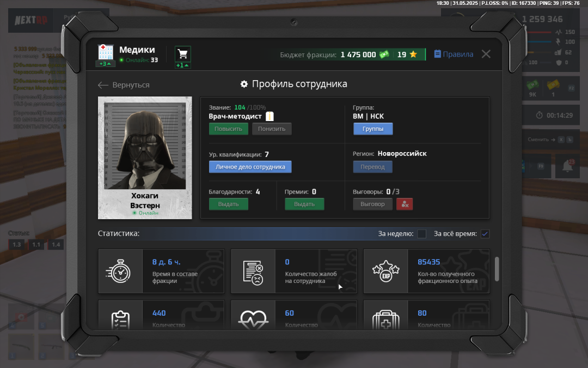Click the first aid kit icon of the 80 card
588x368 pixels.
click(x=386, y=320)
